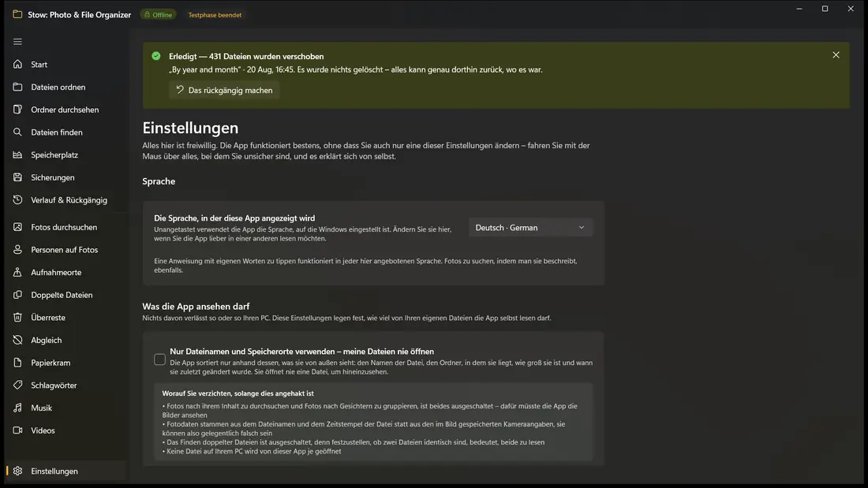The image size is (868, 488).
Task: Click Das rückgängig machen button
Action: coord(224,90)
